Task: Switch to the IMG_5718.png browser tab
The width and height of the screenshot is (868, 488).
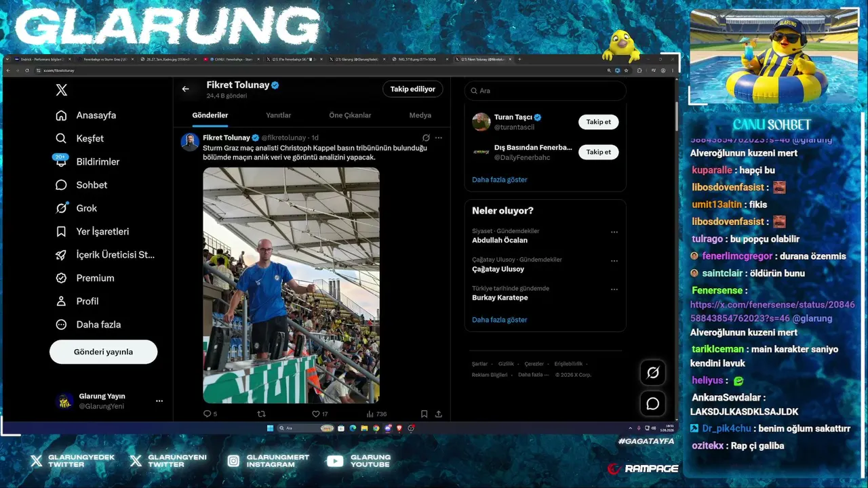Action: click(x=419, y=59)
